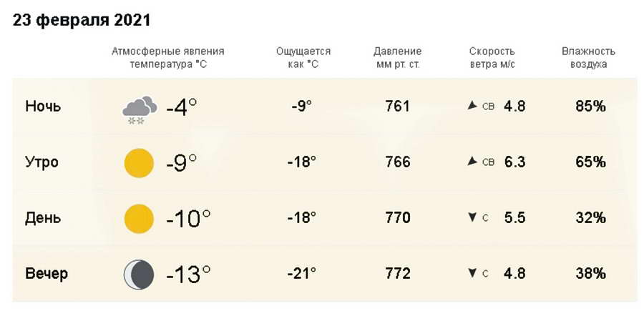Select the Ночь row label
Image resolution: width=644 pixels, height=316 pixels.
pos(44,107)
